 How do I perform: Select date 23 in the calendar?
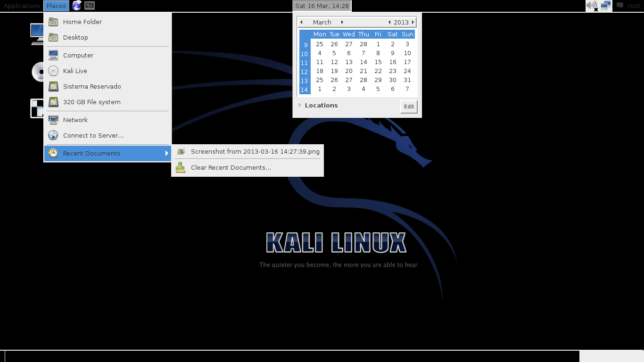click(x=393, y=71)
